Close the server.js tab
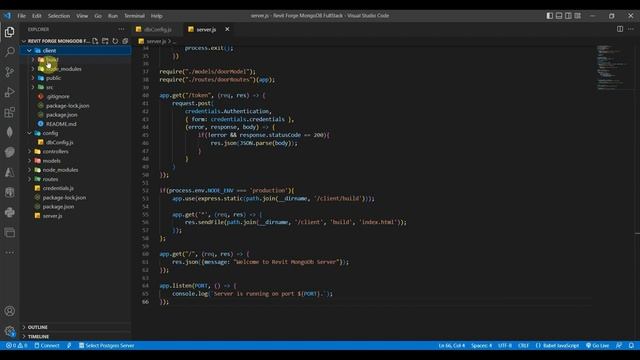 pyautogui.click(x=227, y=29)
